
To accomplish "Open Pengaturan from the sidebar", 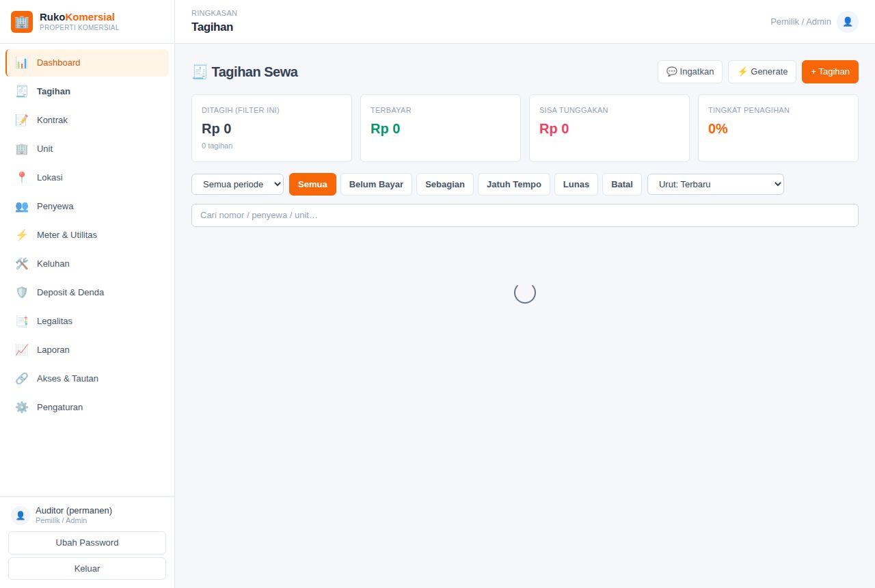I will pos(87,407).
